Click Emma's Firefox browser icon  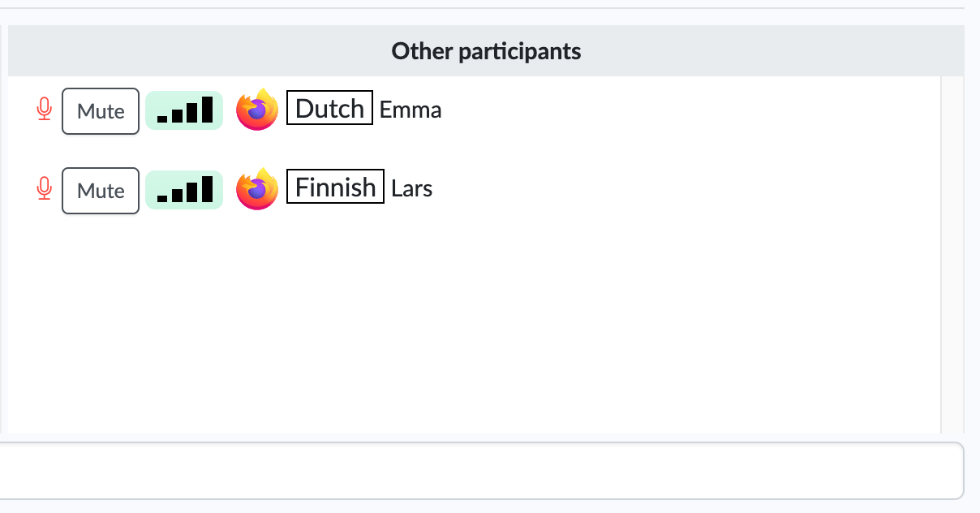pos(257,110)
